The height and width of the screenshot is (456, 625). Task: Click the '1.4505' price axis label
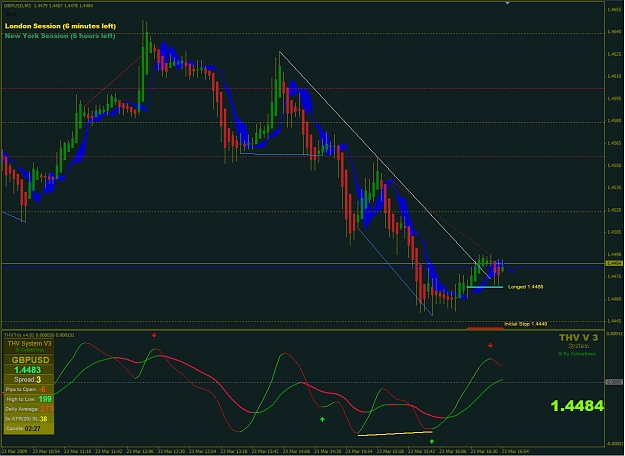614,232
